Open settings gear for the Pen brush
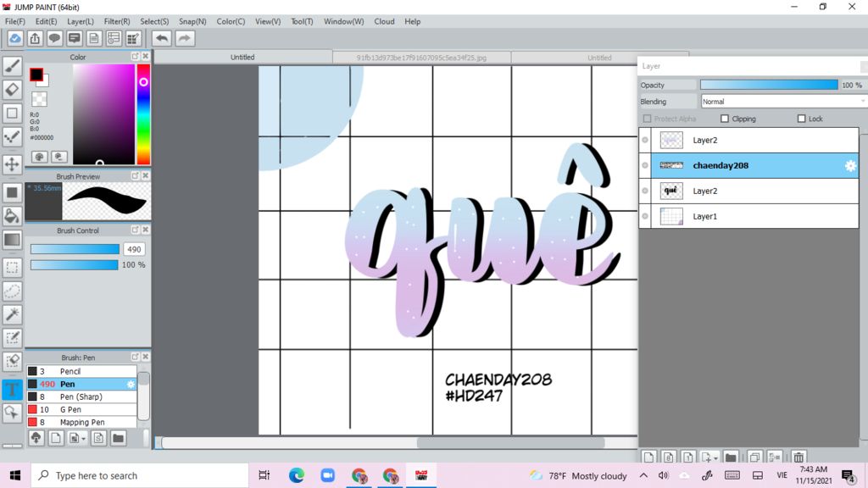This screenshot has width=868, height=488. pyautogui.click(x=131, y=384)
